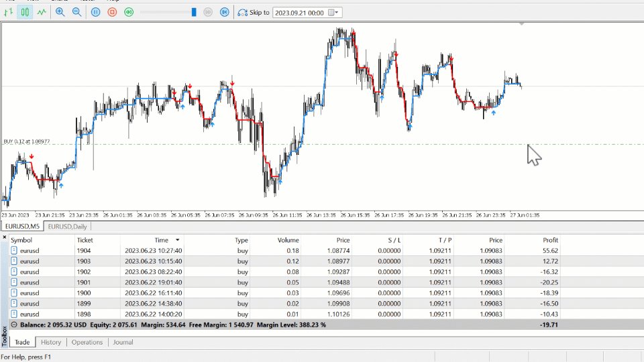644x362 pixels.
Task: Adjust the tester speed slider handle
Action: click(x=194, y=12)
